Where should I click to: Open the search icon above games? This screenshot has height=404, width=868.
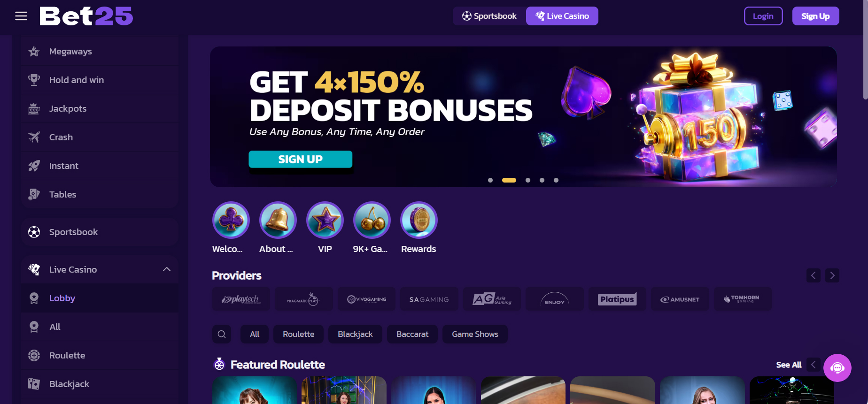222,334
